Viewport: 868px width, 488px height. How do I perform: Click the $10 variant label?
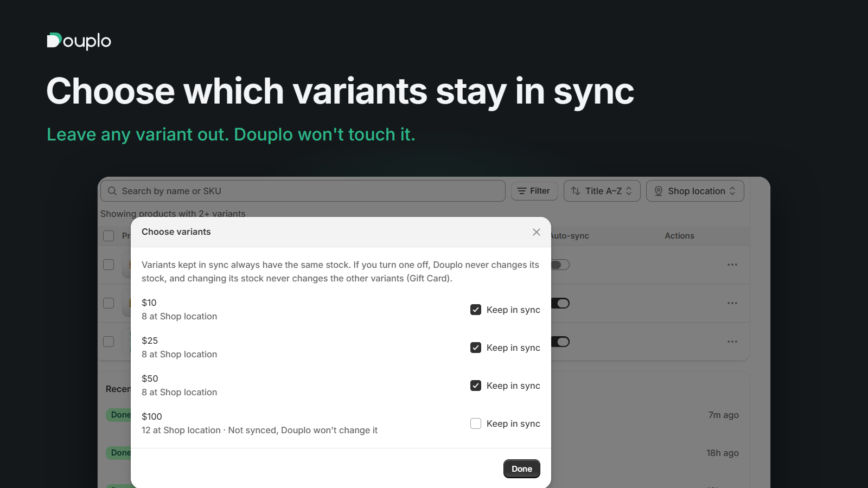149,303
